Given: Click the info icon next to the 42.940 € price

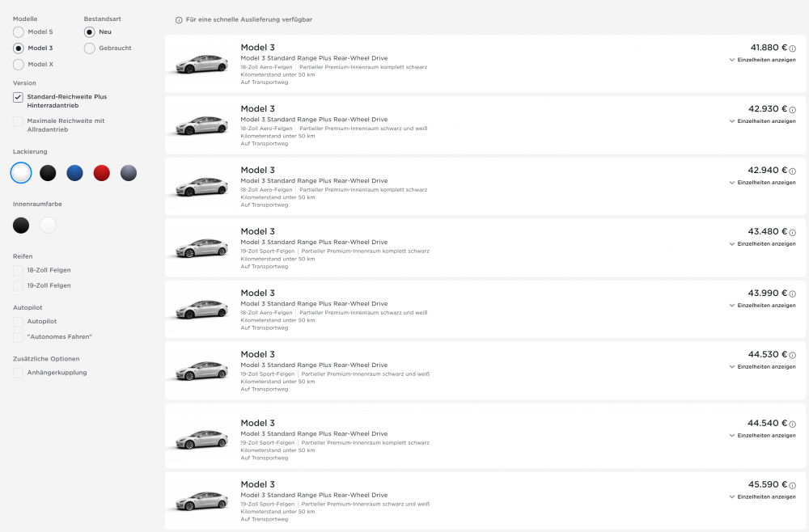Looking at the screenshot, I should 790,171.
